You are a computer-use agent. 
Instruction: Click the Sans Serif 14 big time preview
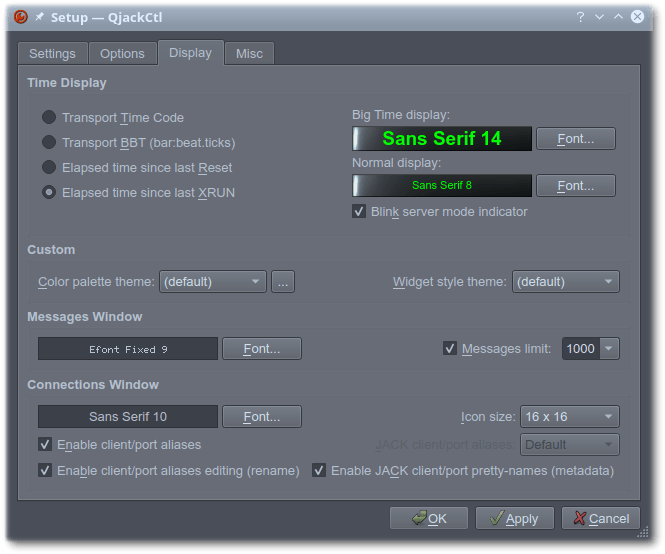click(x=441, y=139)
